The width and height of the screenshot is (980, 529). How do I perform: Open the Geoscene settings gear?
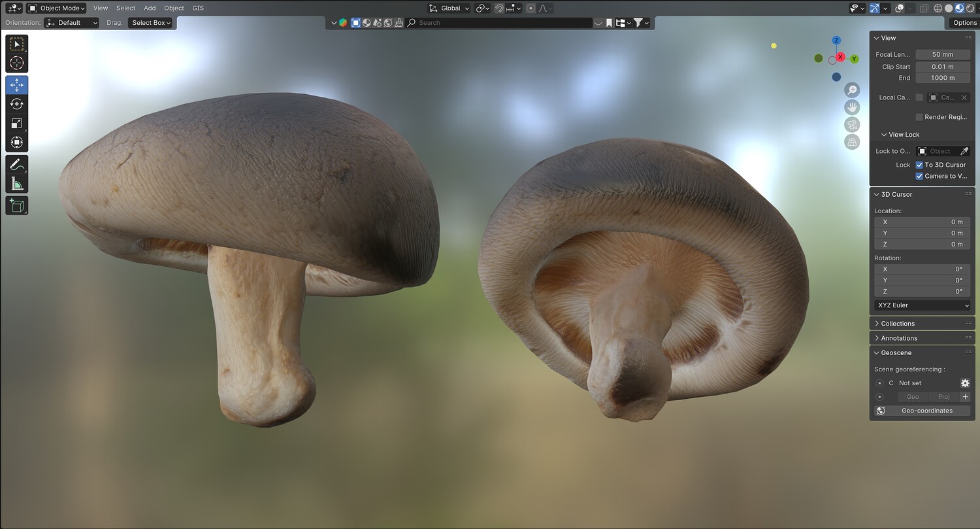pos(965,383)
